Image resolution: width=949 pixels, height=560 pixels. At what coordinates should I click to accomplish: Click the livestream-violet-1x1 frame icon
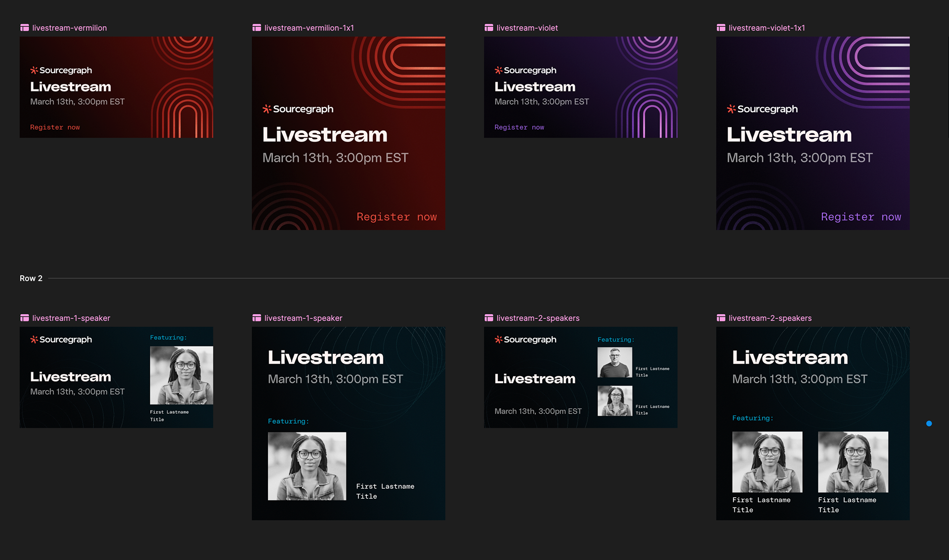(721, 28)
